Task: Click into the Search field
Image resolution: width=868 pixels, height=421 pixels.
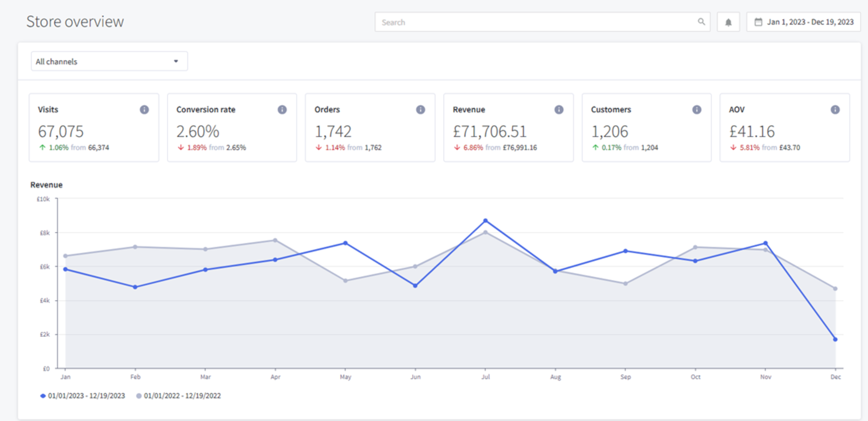Action: tap(542, 22)
